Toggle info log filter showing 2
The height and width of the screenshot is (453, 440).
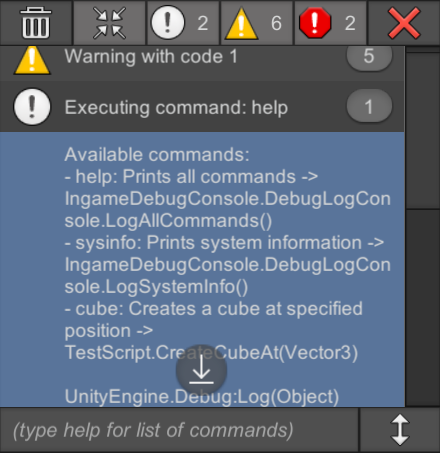(183, 23)
